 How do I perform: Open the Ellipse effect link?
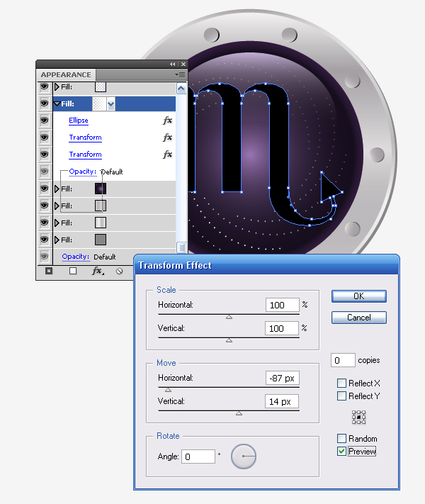point(79,121)
